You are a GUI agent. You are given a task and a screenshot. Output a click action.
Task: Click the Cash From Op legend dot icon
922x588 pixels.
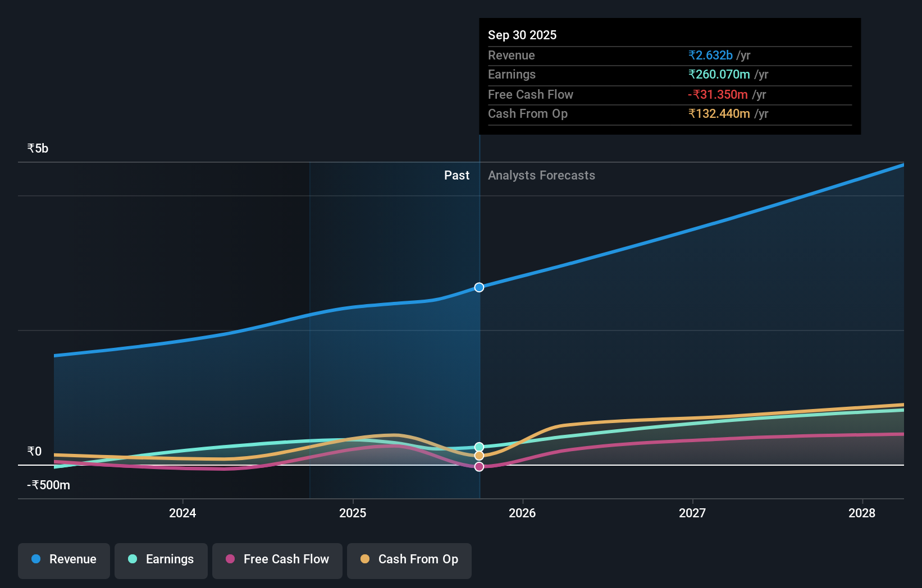(x=366, y=559)
